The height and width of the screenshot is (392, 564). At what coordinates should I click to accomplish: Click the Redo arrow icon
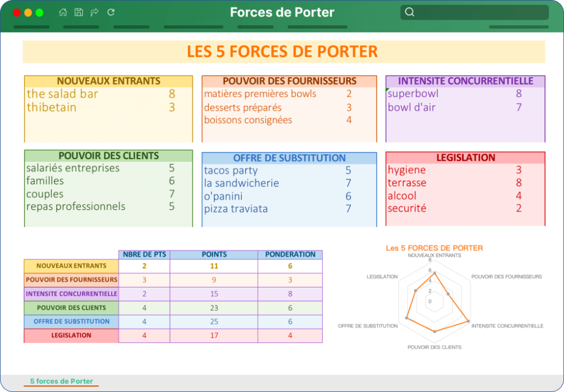click(95, 12)
